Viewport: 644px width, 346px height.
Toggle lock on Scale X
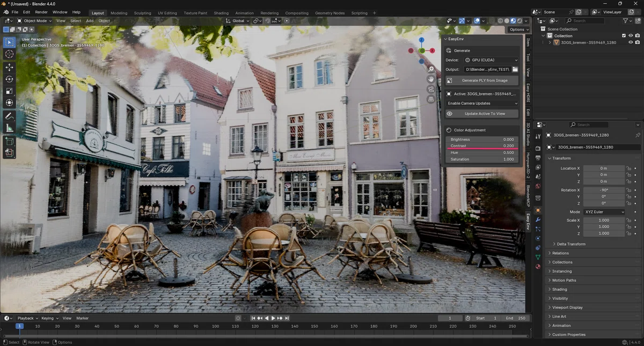pyautogui.click(x=629, y=220)
